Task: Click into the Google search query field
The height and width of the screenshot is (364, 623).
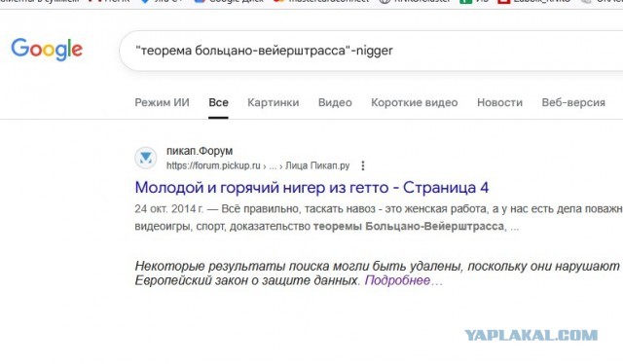Action: pyautogui.click(x=372, y=51)
